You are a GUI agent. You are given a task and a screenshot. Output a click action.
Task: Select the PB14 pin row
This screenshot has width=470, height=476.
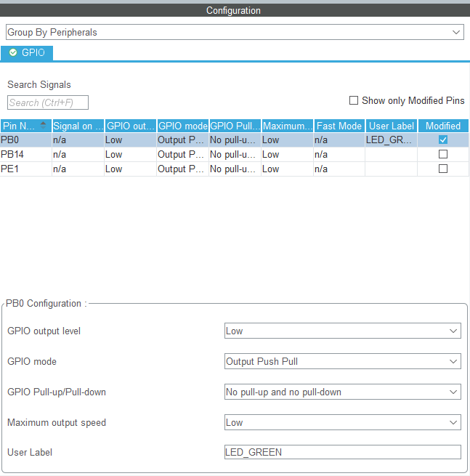25,154
